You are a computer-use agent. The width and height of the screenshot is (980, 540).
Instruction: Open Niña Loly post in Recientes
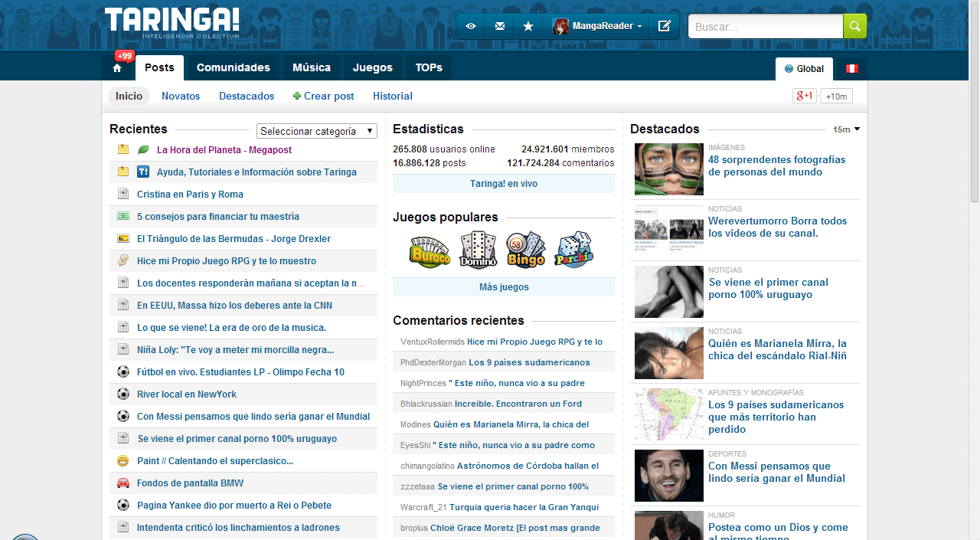point(235,350)
